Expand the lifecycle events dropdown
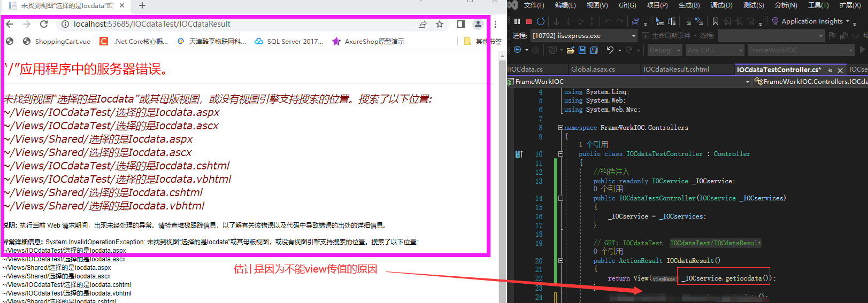 point(695,36)
